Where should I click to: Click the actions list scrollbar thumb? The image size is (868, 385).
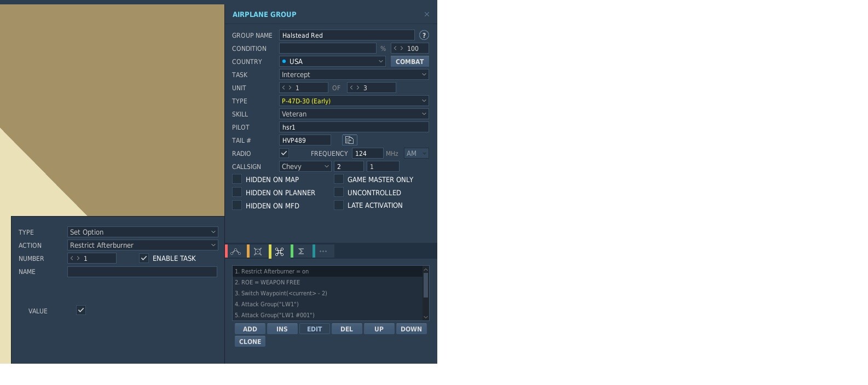pyautogui.click(x=426, y=285)
